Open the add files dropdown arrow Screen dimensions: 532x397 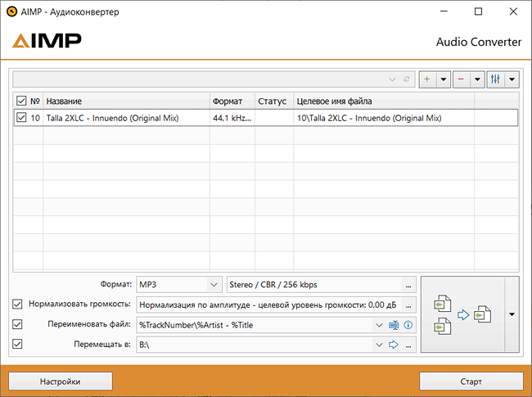pyautogui.click(x=443, y=79)
